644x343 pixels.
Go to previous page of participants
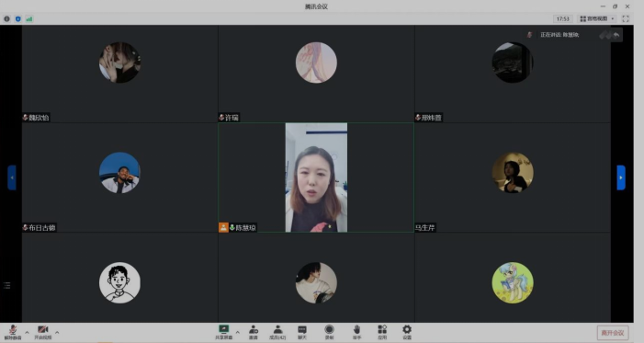12,177
